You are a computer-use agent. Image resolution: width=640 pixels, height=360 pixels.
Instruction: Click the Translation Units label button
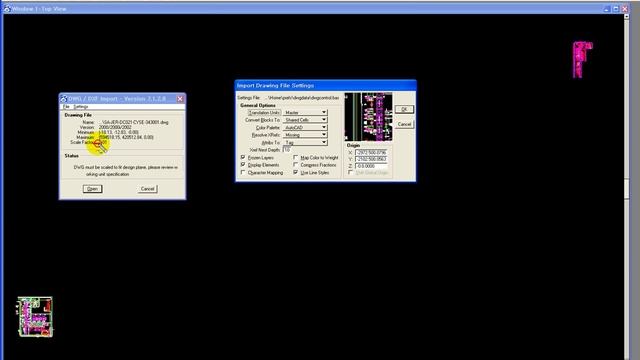pyautogui.click(x=264, y=112)
